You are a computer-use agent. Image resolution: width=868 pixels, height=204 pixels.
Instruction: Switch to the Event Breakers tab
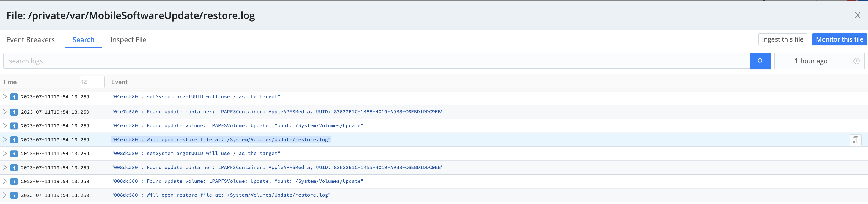(30, 40)
